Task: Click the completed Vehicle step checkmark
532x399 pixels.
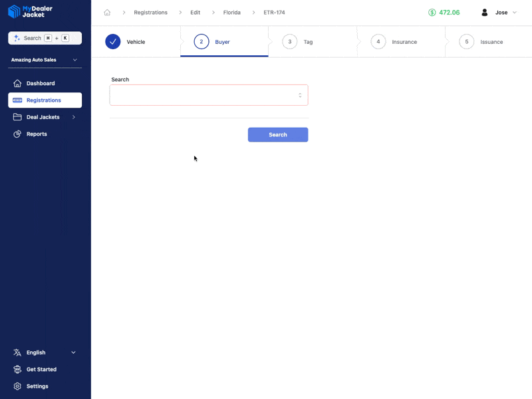Action: pyautogui.click(x=112, y=41)
